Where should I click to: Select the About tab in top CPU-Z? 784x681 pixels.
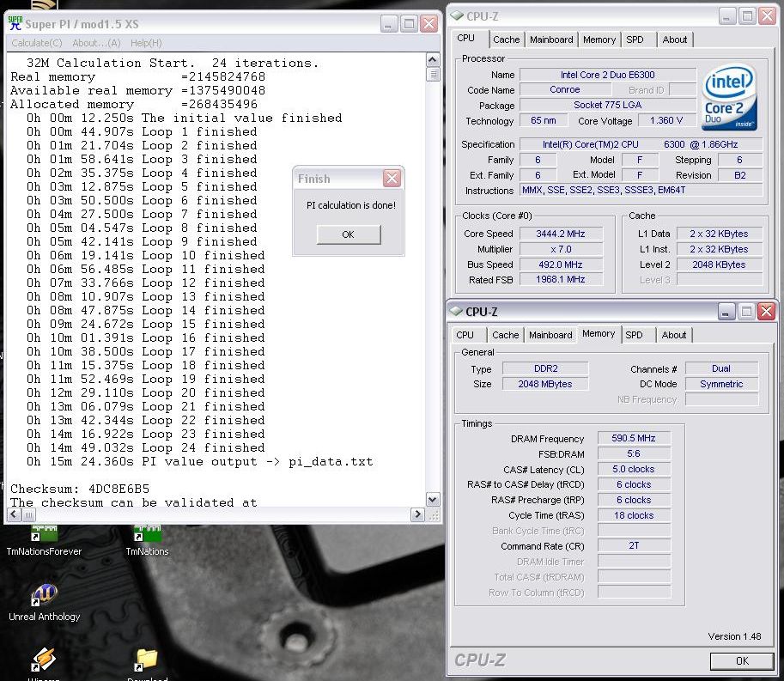click(674, 40)
